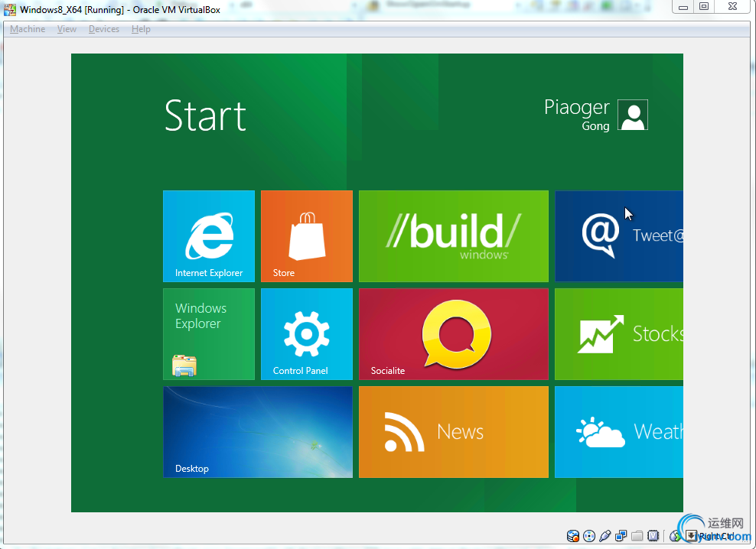Launch the Socialite tile
The height and width of the screenshot is (549, 756).
click(x=454, y=334)
